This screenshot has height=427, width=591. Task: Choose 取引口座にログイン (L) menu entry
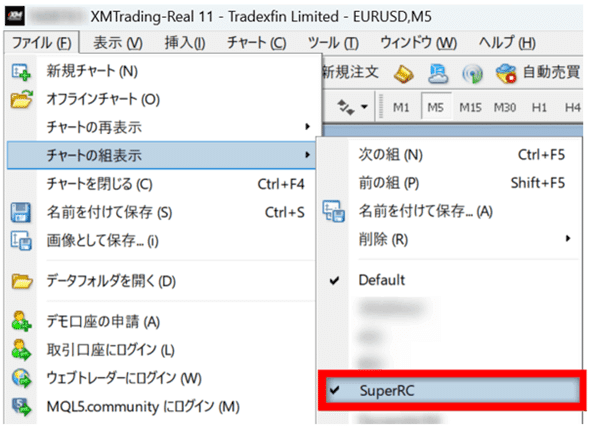(162, 350)
